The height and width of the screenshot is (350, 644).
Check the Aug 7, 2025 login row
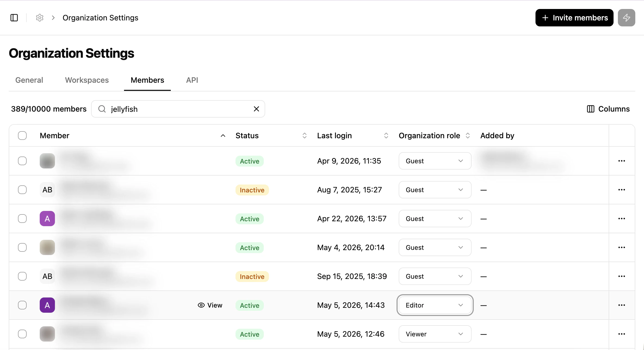[x=22, y=190]
